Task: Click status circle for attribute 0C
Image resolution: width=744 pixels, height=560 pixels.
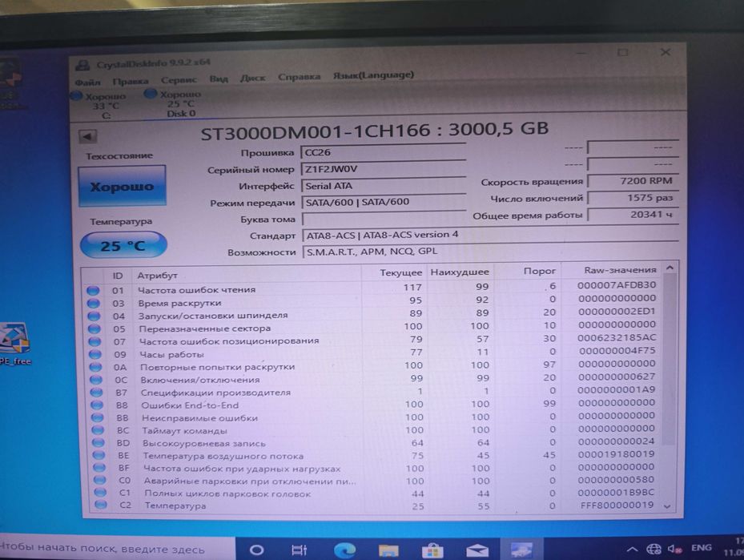Action: pyautogui.click(x=96, y=380)
